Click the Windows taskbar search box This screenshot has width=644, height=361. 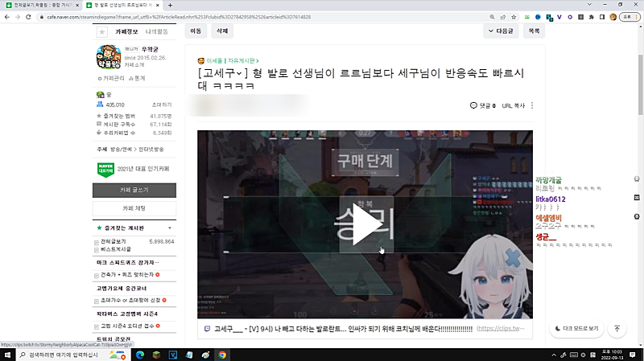72,354
